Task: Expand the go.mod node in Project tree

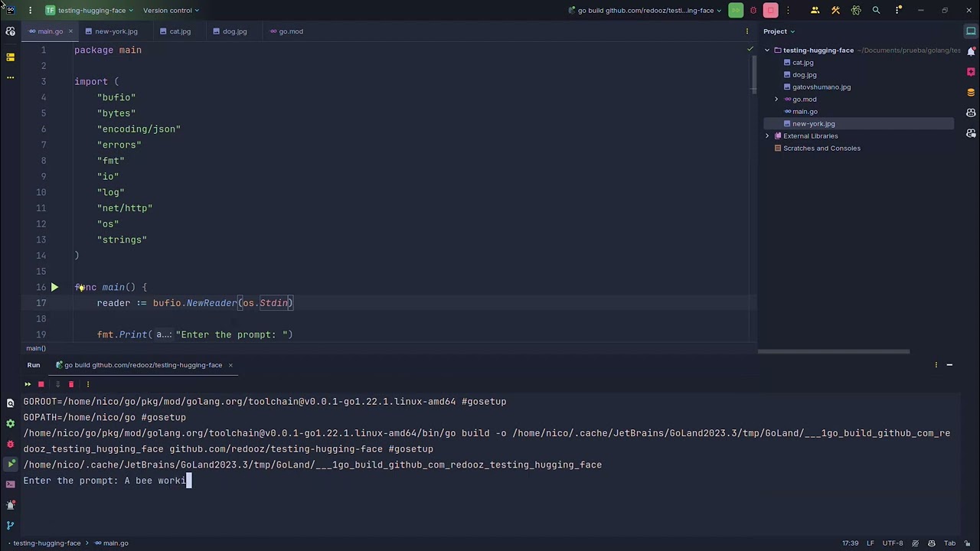Action: click(776, 99)
